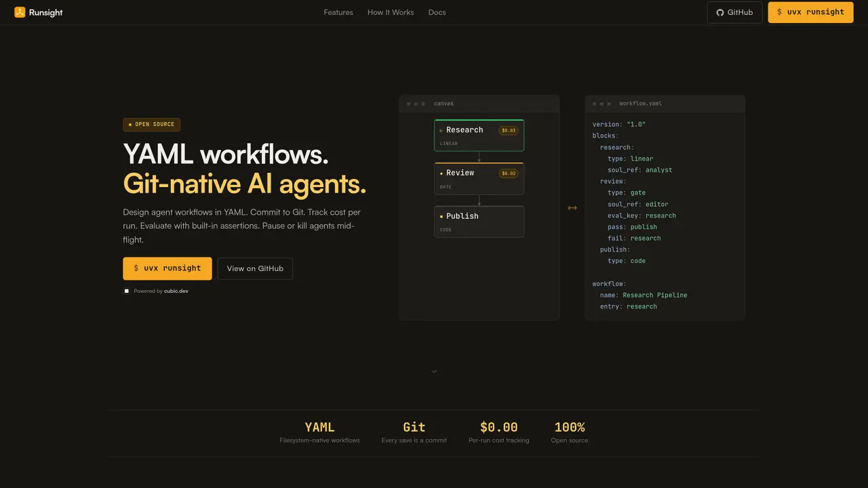Click the $0.02 cost badge on Review
Viewport: 868px width, 488px height.
pyautogui.click(x=509, y=174)
